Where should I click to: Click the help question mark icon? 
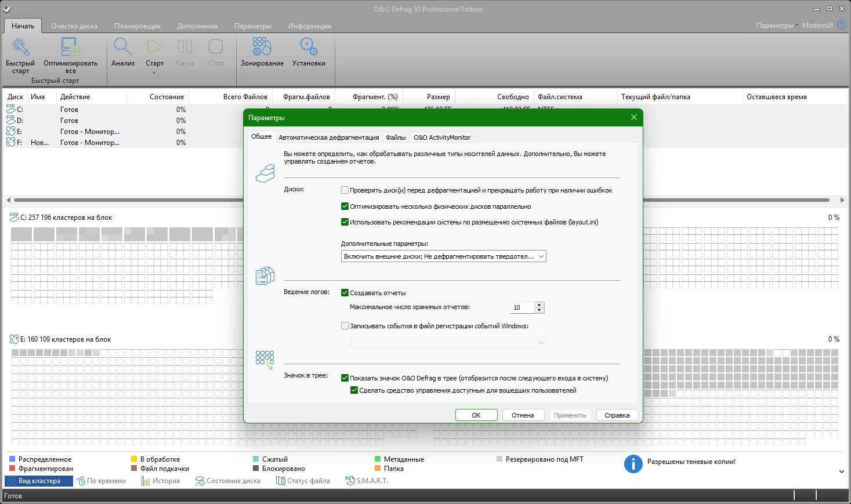(841, 25)
